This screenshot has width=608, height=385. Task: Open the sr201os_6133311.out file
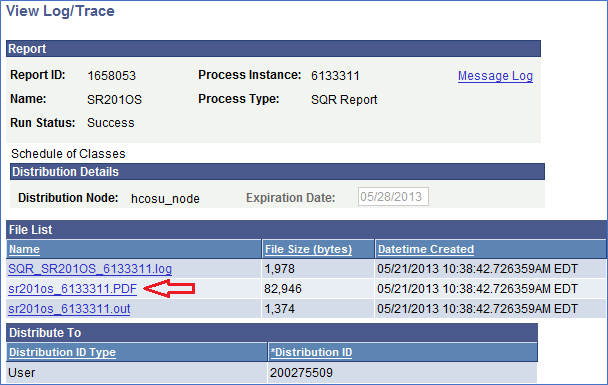pyautogui.click(x=69, y=309)
